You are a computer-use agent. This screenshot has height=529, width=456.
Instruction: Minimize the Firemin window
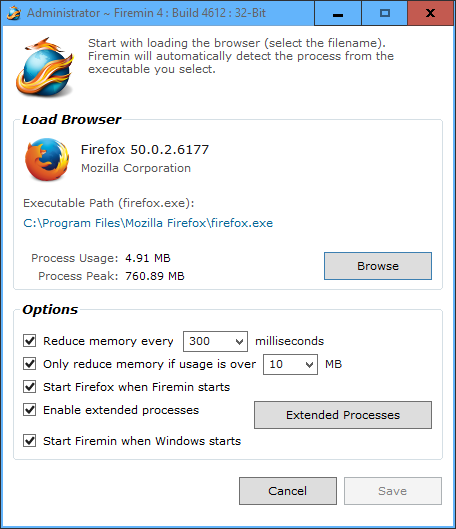click(338, 13)
